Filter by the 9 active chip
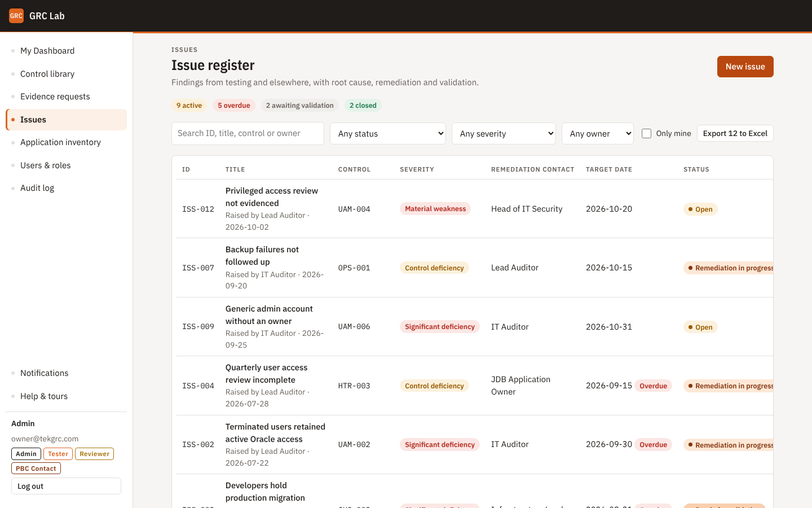812x508 pixels. coord(189,106)
